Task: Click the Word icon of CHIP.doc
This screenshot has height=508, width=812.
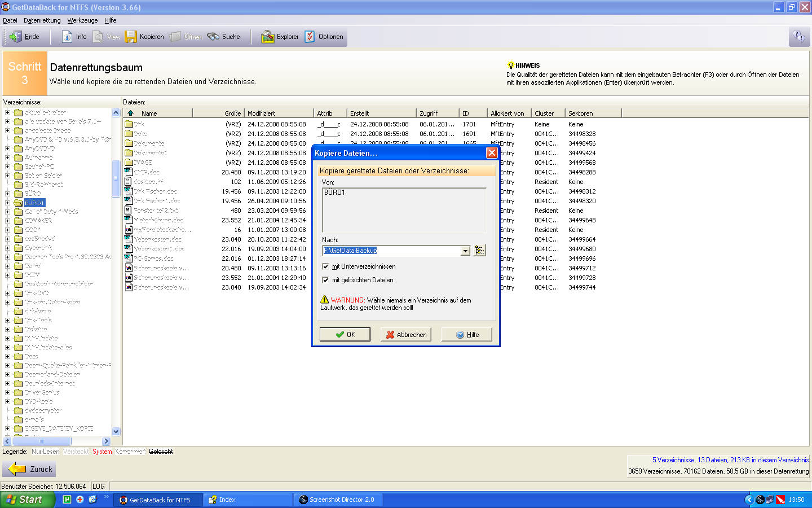Action: (129, 172)
